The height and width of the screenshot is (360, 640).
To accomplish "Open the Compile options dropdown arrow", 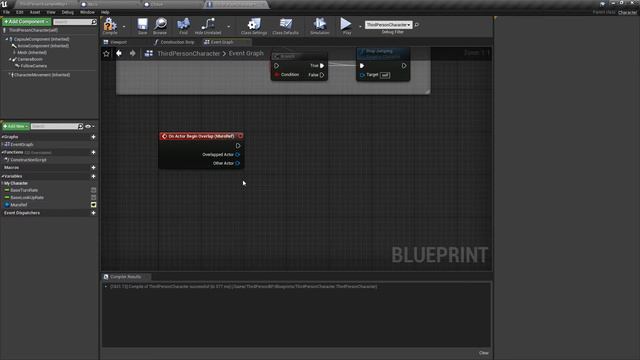I will [x=124, y=27].
